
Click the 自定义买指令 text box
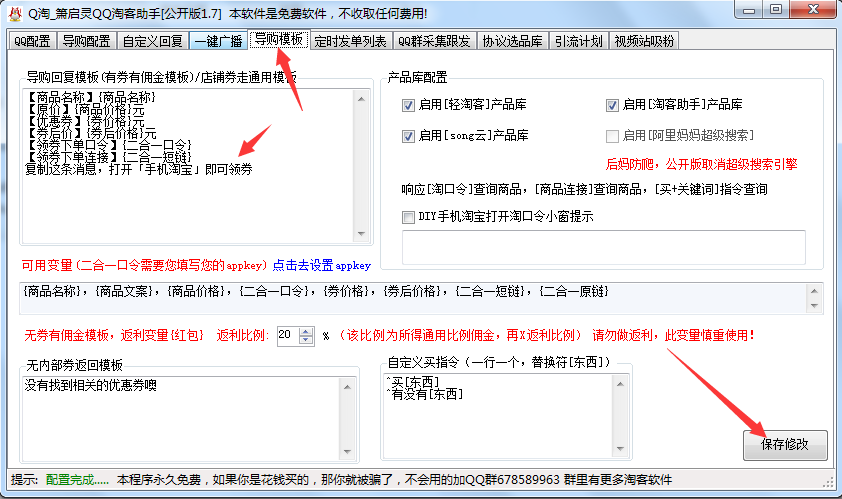tap(505, 425)
